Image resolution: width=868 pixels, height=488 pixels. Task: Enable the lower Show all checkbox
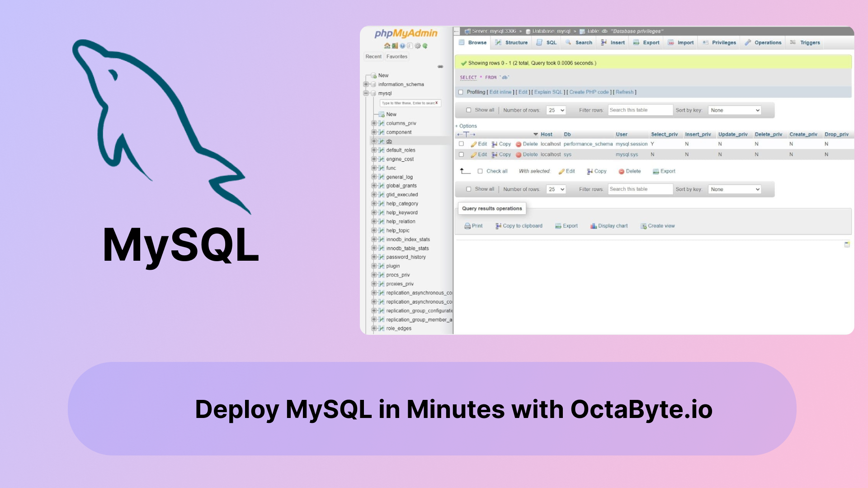point(469,189)
